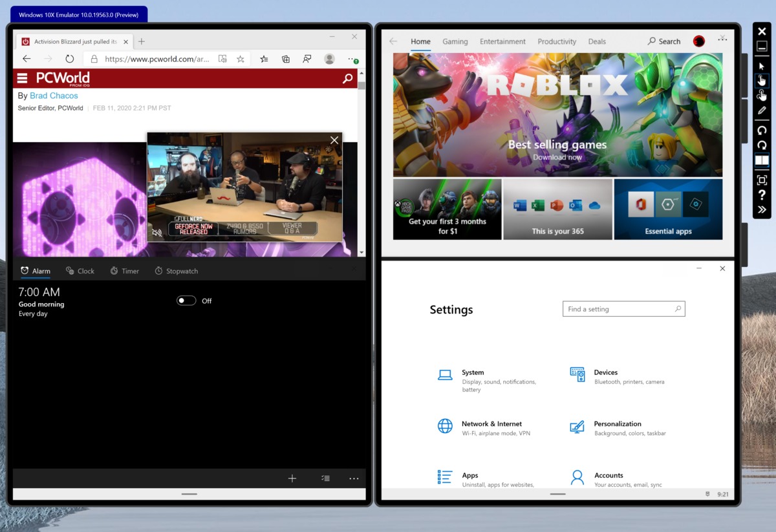Open Edge feedback icon

tap(307, 59)
